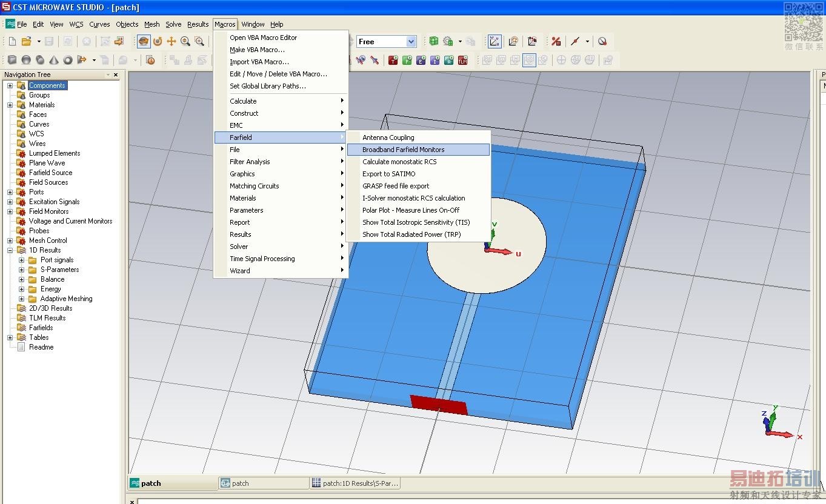
Task: Open mesh properties gear icon
Action: tap(448, 41)
